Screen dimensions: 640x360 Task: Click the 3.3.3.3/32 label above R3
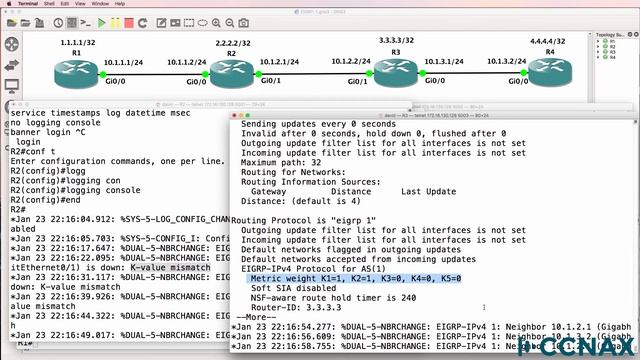click(396, 40)
